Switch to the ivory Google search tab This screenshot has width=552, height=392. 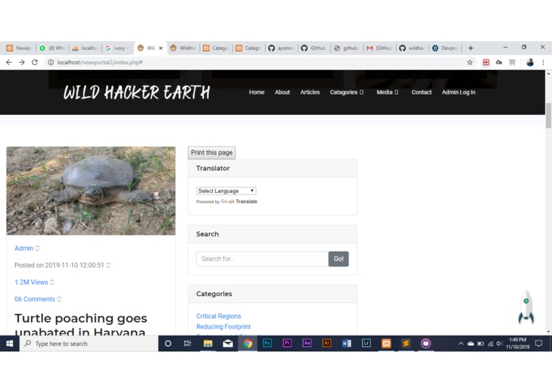(x=118, y=48)
